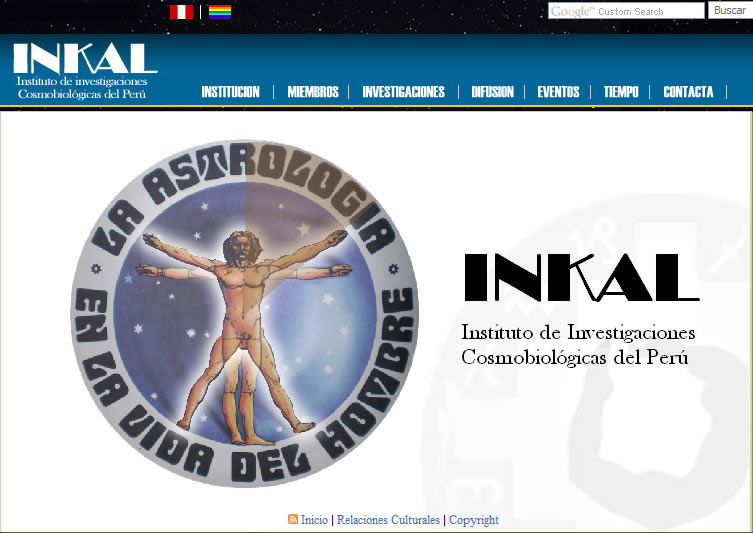This screenshot has width=753, height=533.
Task: Open the Relaciones Culturales link
Action: (x=388, y=520)
